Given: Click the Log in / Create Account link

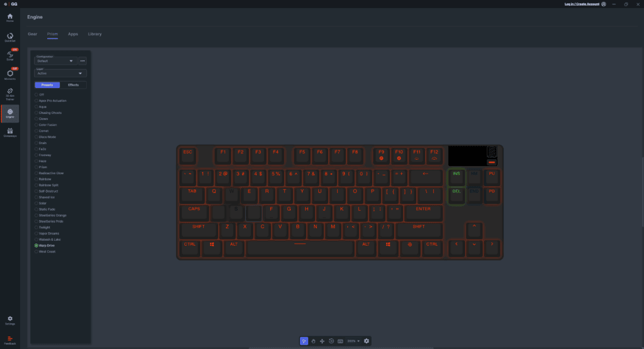Looking at the screenshot, I should pos(582,4).
